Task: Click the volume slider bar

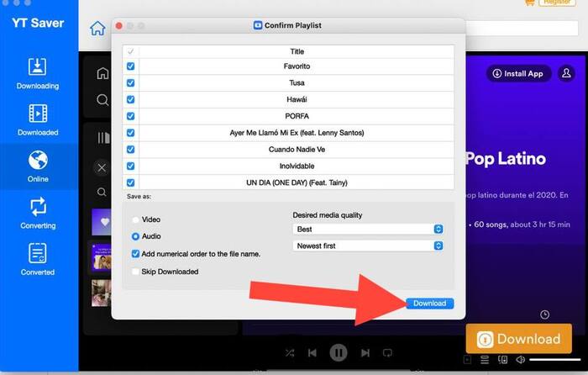Action: [x=554, y=360]
